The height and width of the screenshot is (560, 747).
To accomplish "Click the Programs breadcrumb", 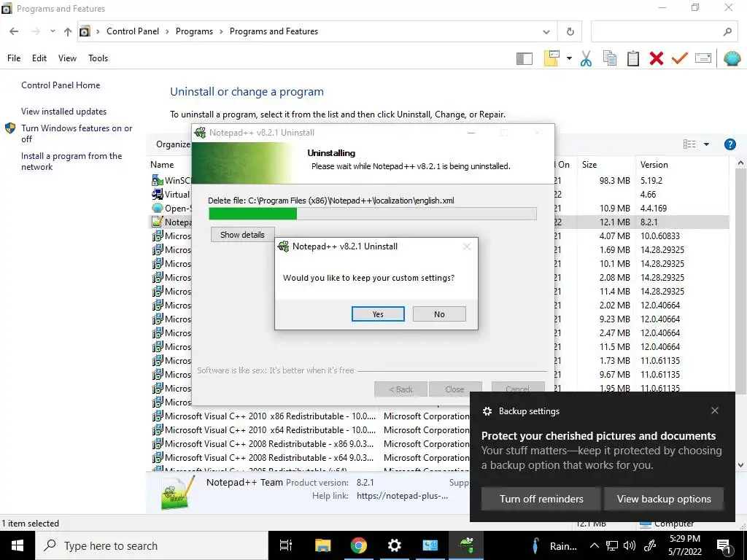I will tap(194, 31).
